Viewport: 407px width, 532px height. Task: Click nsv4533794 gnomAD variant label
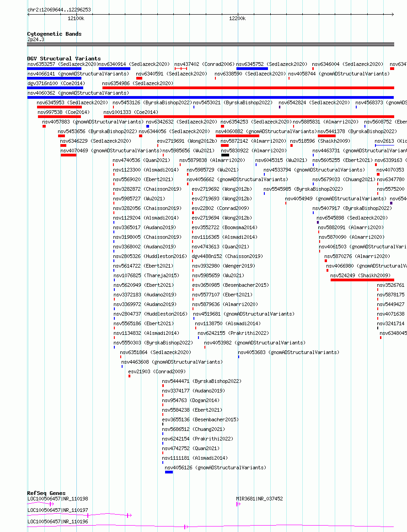pos(315,170)
